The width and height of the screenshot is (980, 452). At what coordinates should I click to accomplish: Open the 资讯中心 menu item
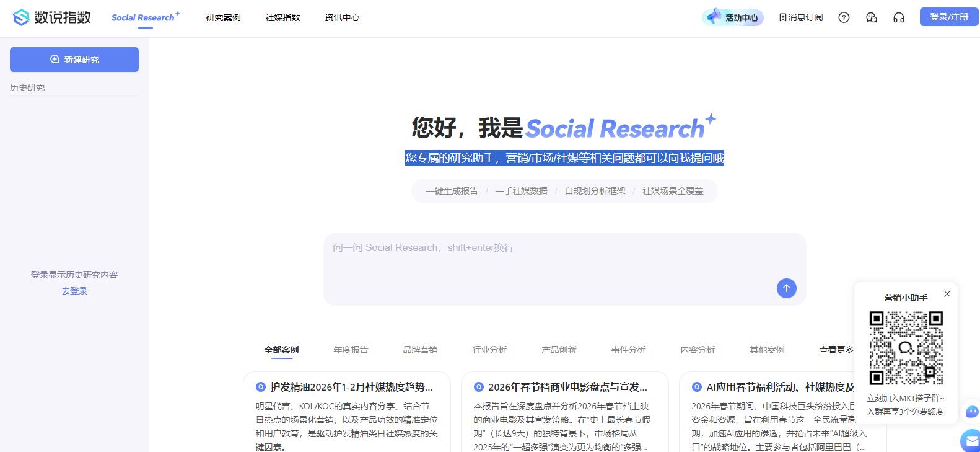click(342, 17)
